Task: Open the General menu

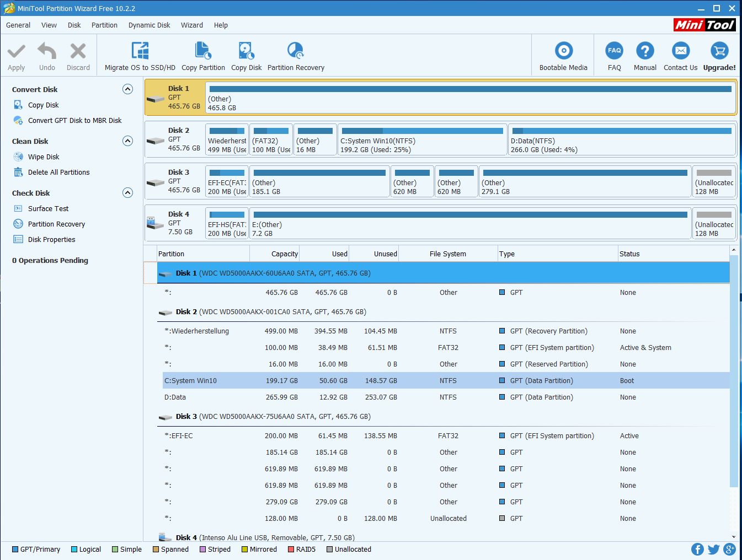Action: pos(18,25)
